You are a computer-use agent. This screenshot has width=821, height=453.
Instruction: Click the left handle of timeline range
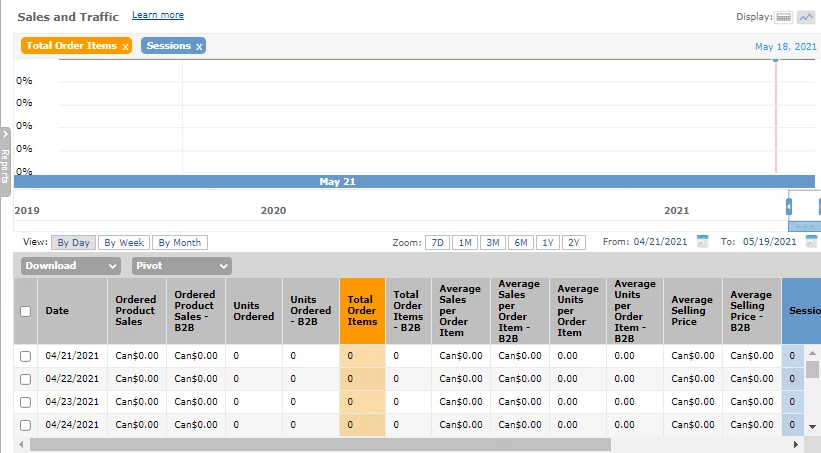pyautogui.click(x=789, y=207)
